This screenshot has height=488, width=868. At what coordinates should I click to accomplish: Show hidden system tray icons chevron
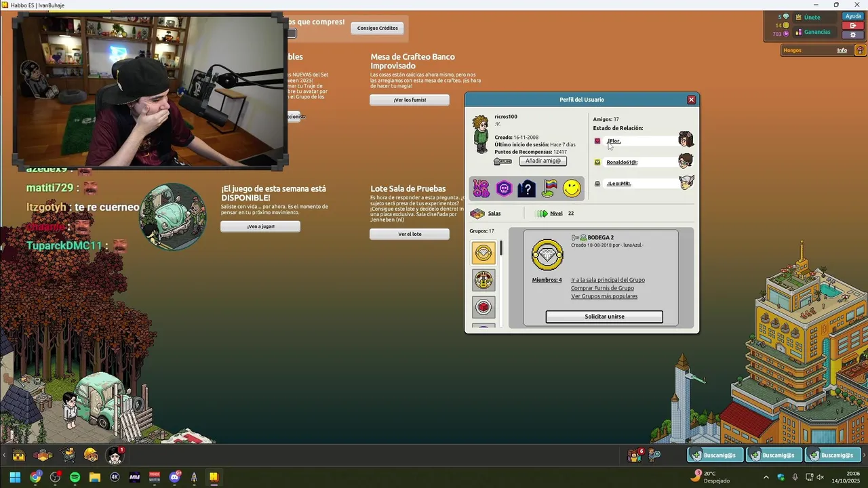[766, 477]
